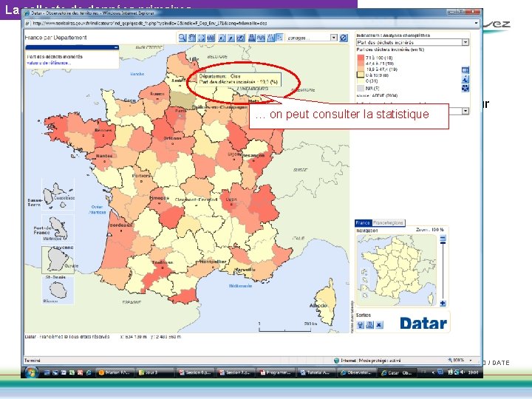Expand the second dropdown under the legend
The image size is (532, 399).
pyautogui.click(x=465, y=111)
